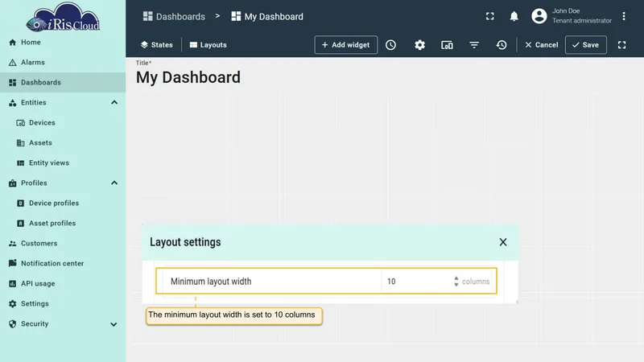Open Notification center
The height and width of the screenshot is (362, 644).
tap(63, 264)
